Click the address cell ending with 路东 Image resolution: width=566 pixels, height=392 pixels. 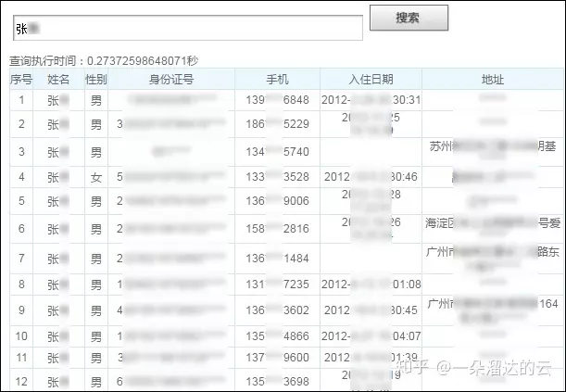click(493, 259)
